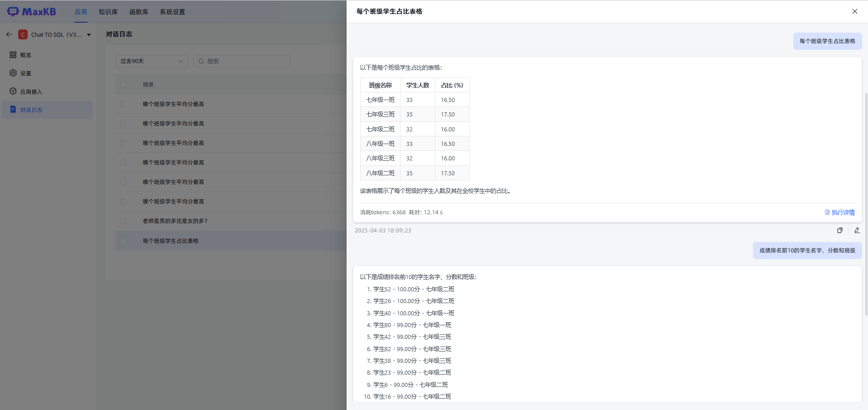
Task: Open the 函数库 tab
Action: tap(139, 12)
